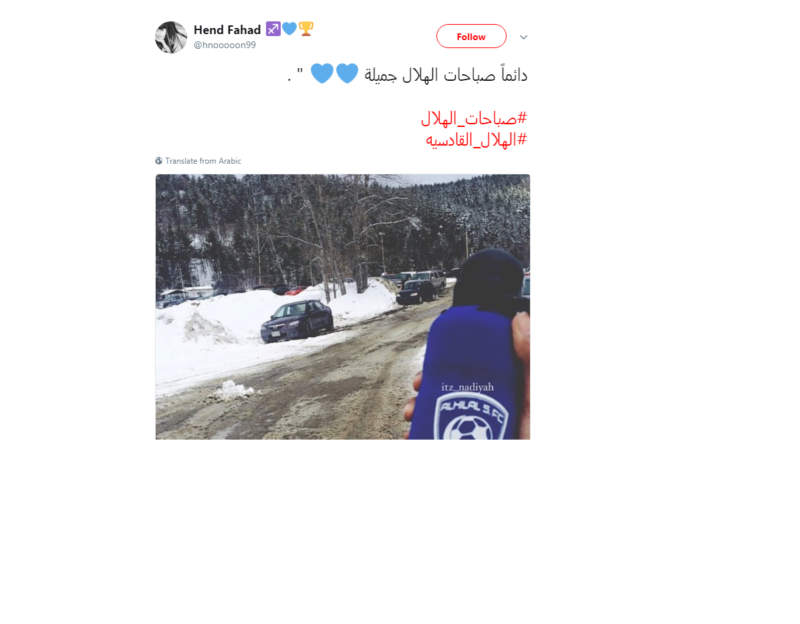Open the #الهلال_القادسيه hashtag
This screenshot has height=624, width=800.
[476, 139]
